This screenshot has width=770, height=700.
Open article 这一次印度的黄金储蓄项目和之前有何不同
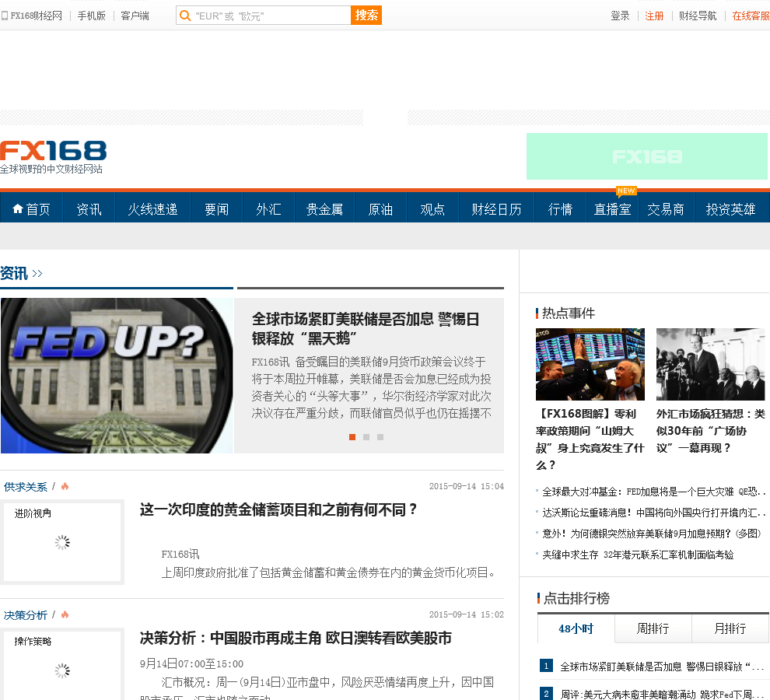(x=278, y=509)
